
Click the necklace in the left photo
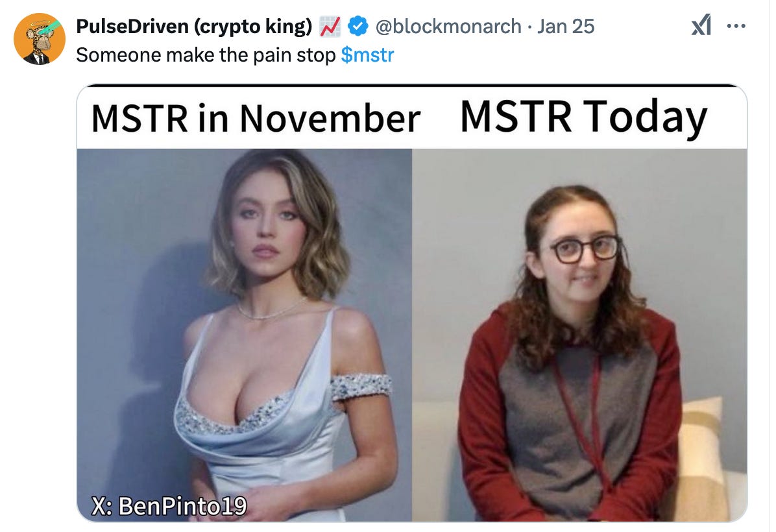point(270,309)
